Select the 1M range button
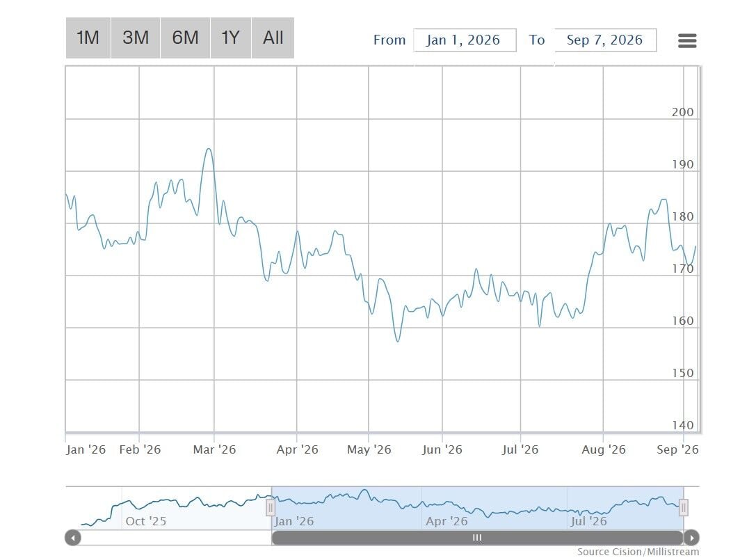 (x=88, y=38)
